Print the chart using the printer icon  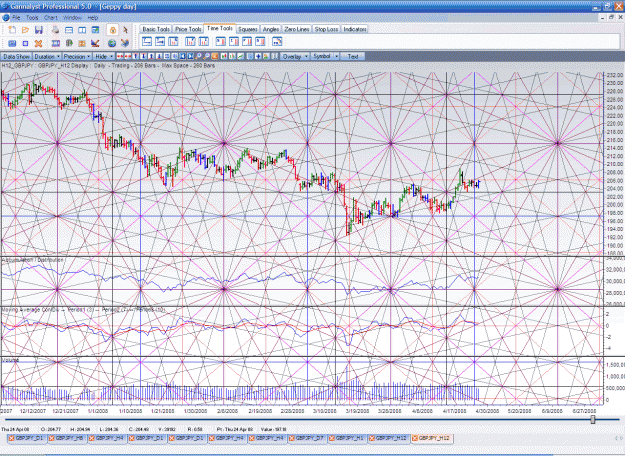point(55,30)
